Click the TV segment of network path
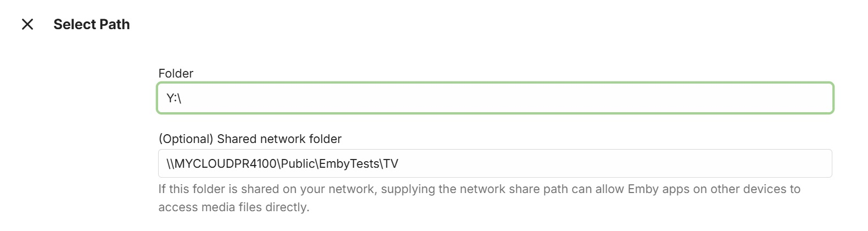The height and width of the screenshot is (231, 868). tap(391, 164)
